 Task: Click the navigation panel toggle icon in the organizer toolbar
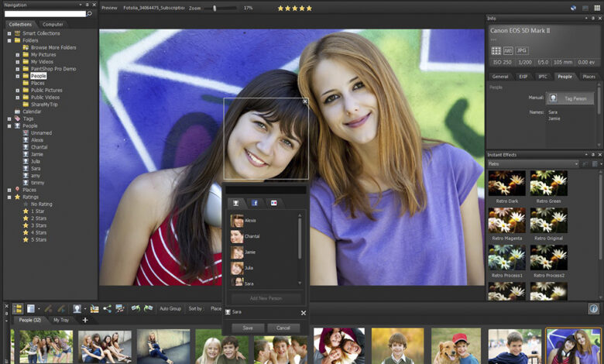17,308
